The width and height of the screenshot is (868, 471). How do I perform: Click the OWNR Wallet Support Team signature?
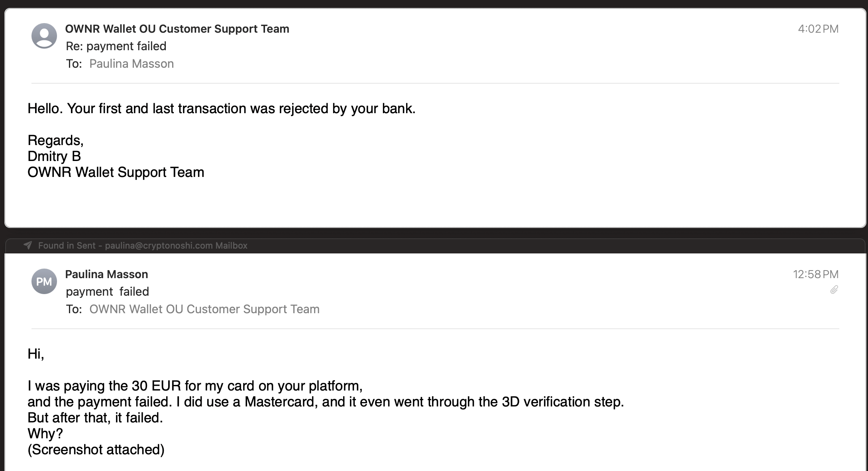pos(116,172)
